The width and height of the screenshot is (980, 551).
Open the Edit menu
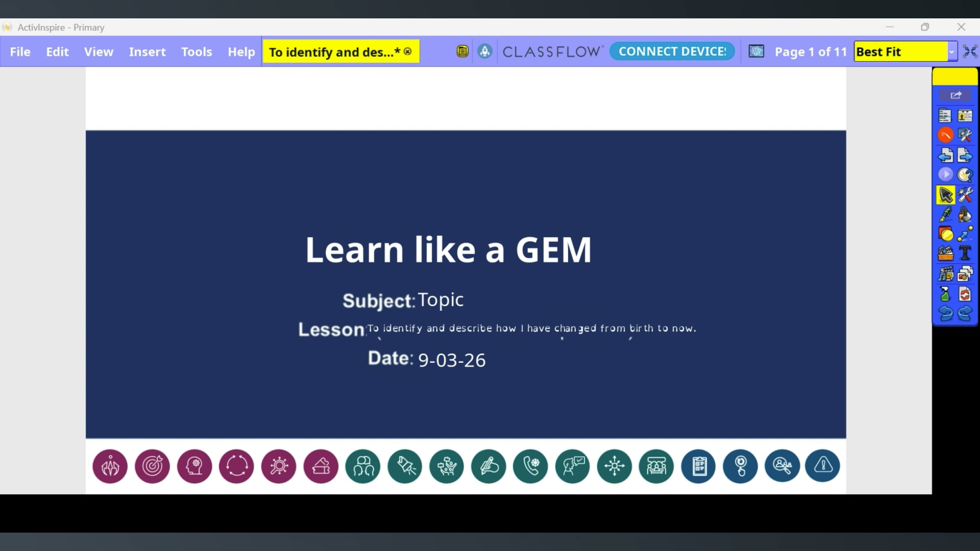[x=57, y=52]
